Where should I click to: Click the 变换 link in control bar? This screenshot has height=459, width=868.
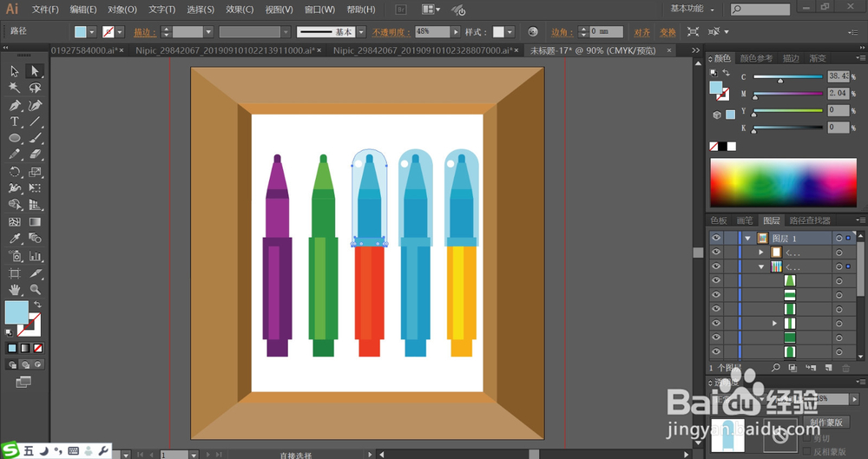coord(667,32)
